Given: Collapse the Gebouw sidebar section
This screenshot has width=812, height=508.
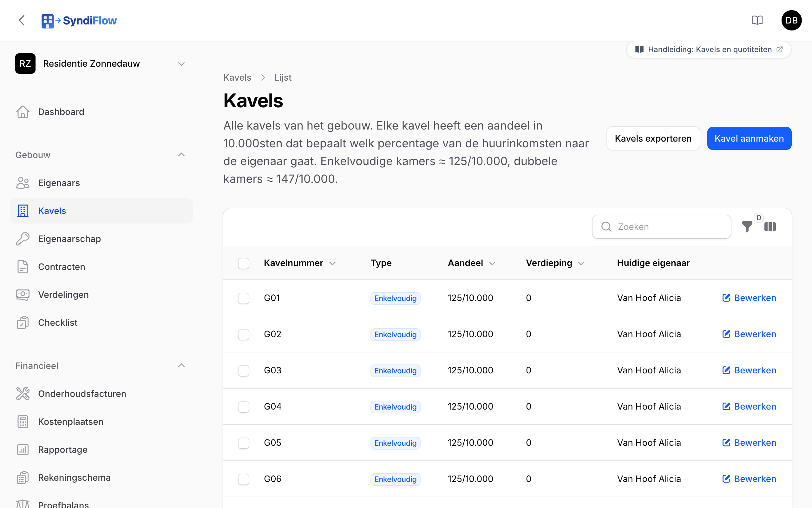Looking at the screenshot, I should click(x=181, y=155).
